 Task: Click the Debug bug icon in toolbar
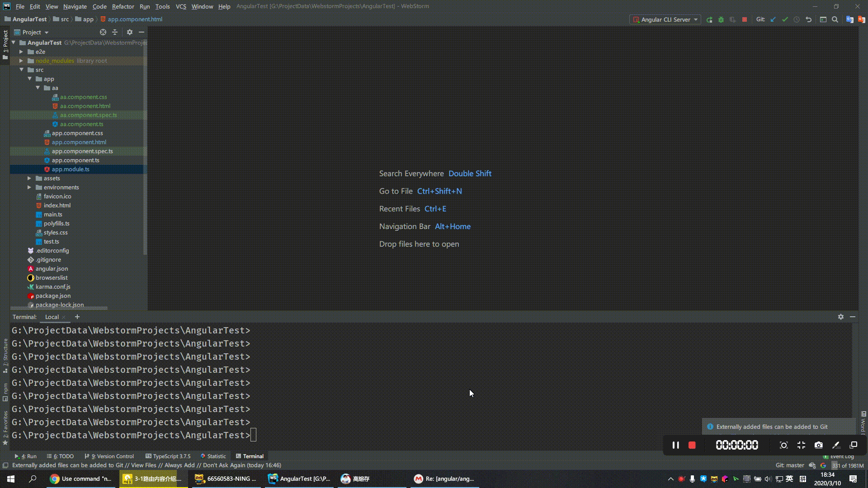tap(721, 19)
